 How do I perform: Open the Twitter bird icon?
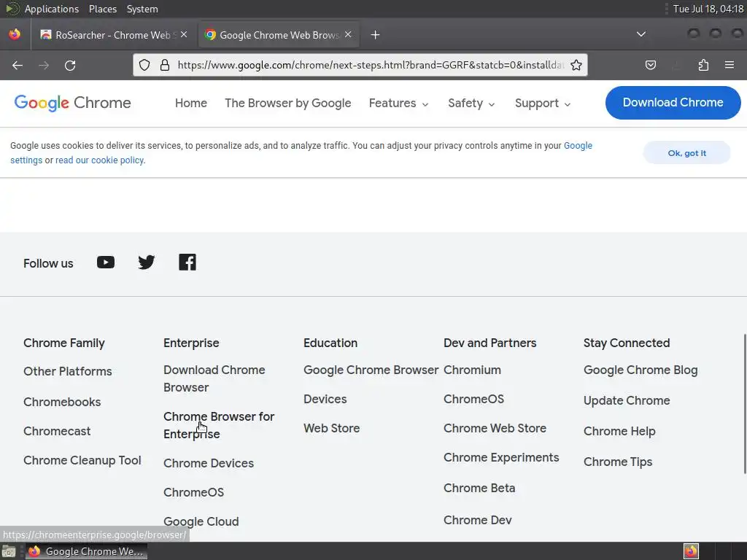click(147, 262)
